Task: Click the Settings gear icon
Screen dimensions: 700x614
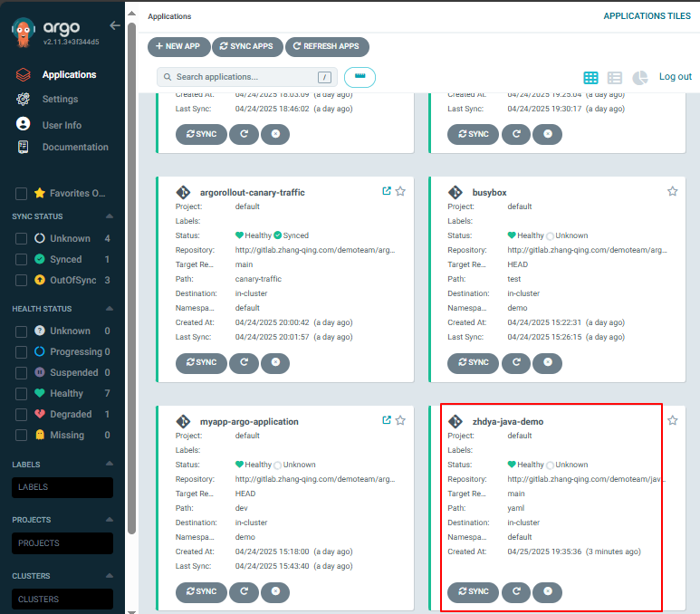Action: [x=24, y=99]
